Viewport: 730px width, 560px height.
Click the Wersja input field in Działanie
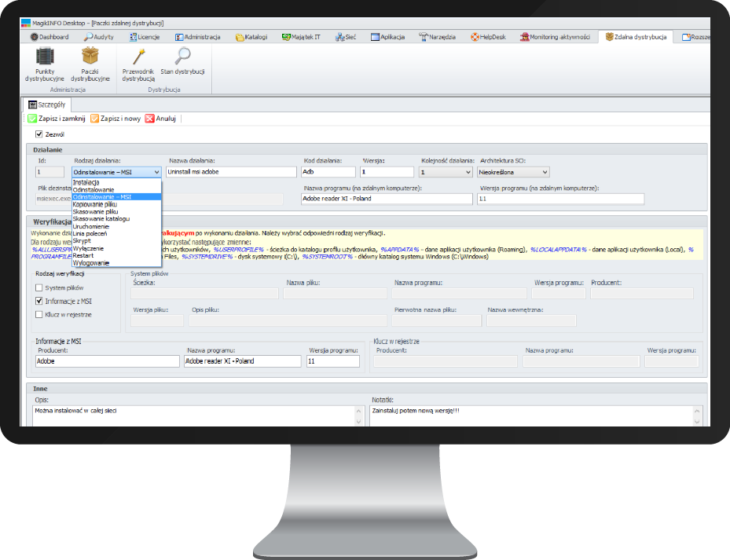pyautogui.click(x=387, y=172)
